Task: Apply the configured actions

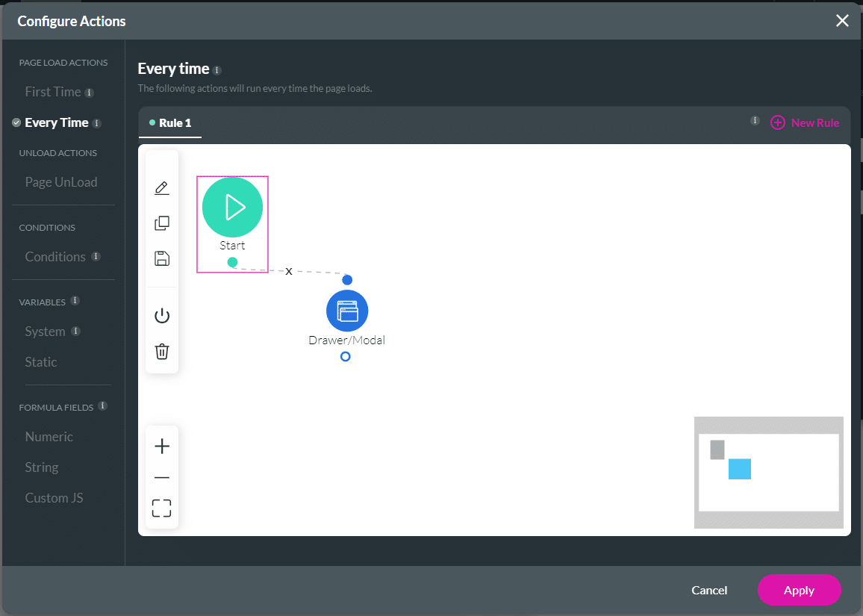Action: 799,590
